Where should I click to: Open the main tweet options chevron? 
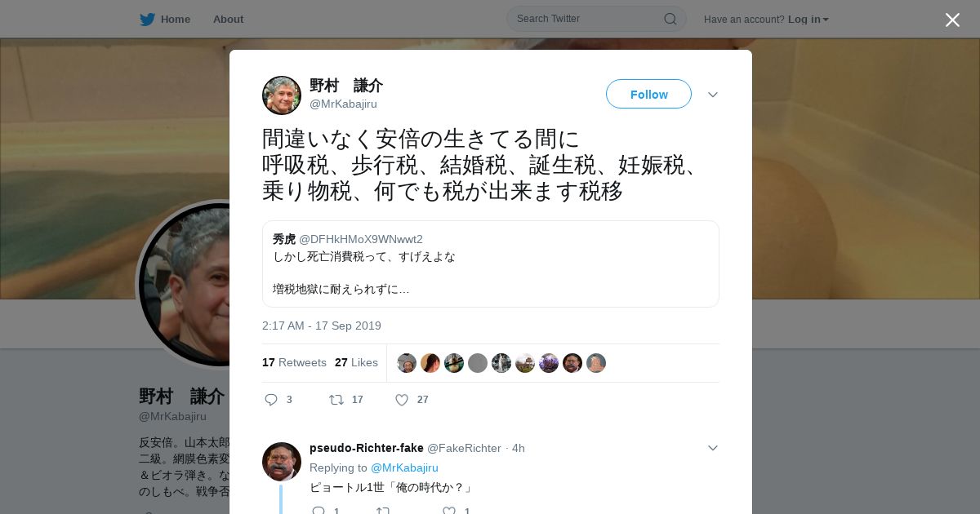click(x=713, y=95)
